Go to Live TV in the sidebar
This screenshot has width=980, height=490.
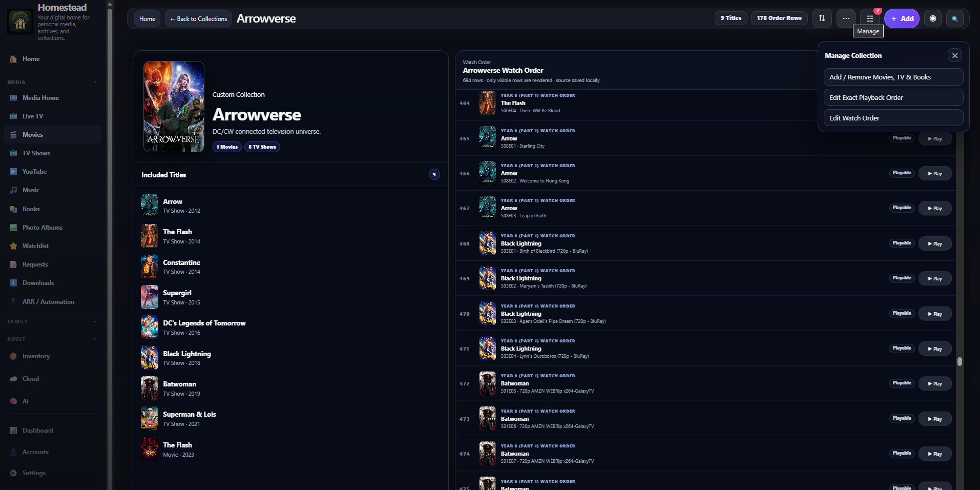coord(33,116)
